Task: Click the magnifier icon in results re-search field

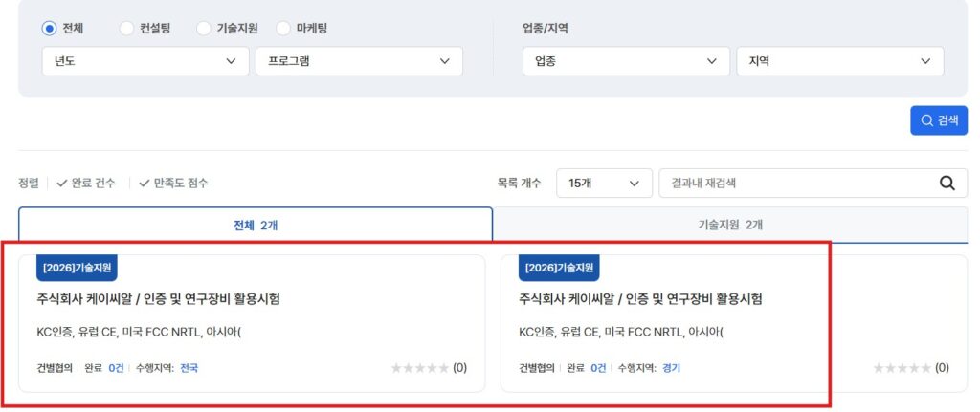Action: pyautogui.click(x=947, y=184)
